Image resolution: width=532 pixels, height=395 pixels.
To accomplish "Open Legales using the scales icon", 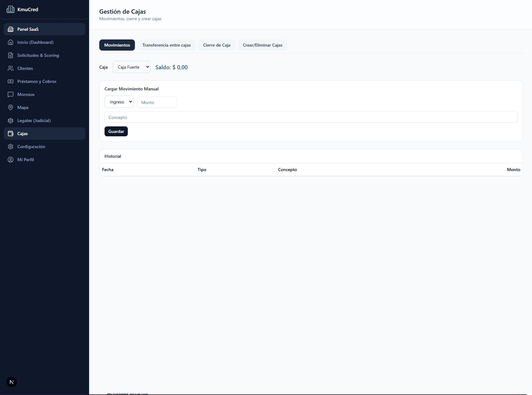I will (11, 120).
